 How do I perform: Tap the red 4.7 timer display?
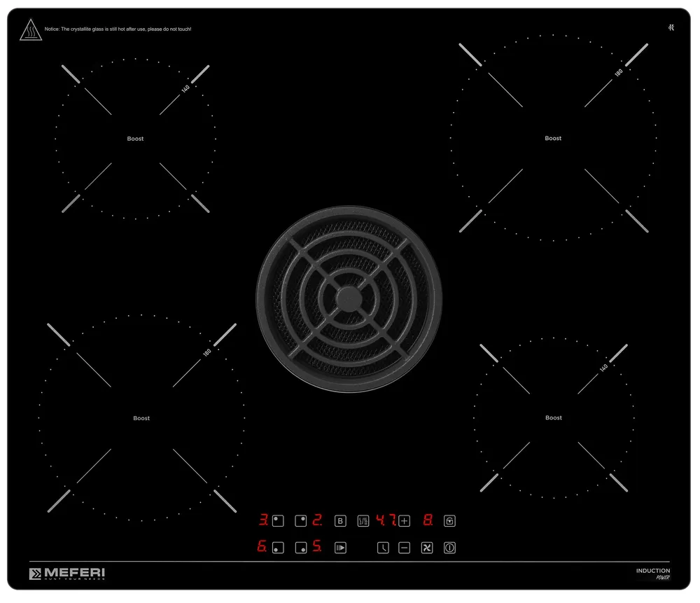[386, 520]
